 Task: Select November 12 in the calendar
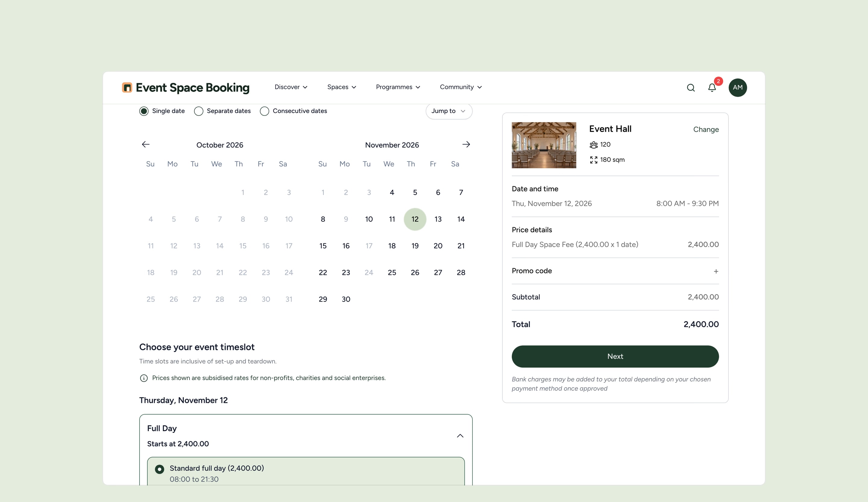click(x=415, y=219)
